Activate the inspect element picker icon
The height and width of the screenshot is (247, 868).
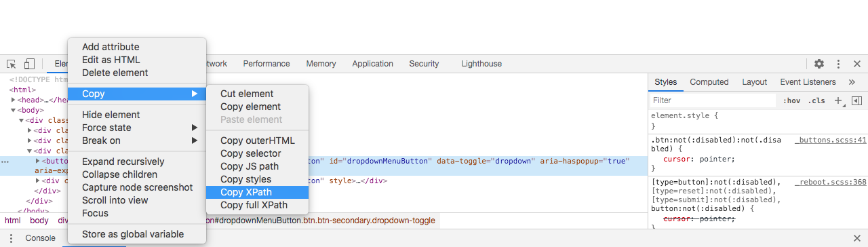(12, 64)
